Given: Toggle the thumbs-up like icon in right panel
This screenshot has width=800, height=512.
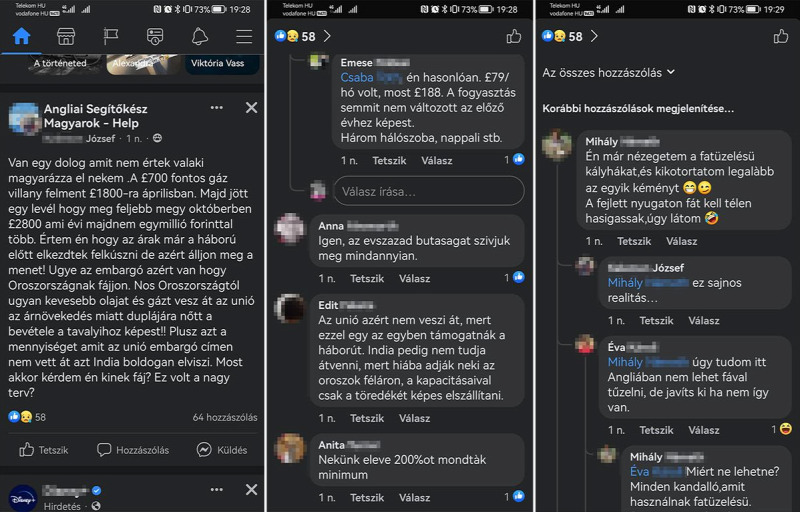Looking at the screenshot, I should click(x=781, y=36).
